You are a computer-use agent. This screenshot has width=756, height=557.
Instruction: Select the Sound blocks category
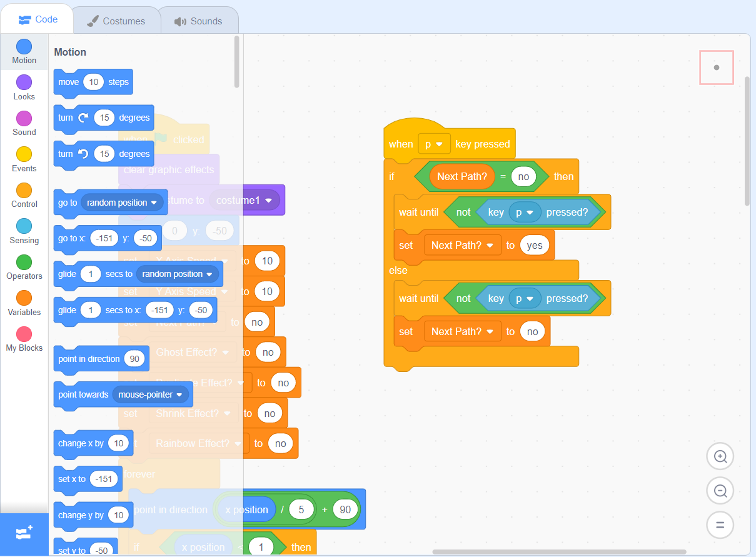24,121
